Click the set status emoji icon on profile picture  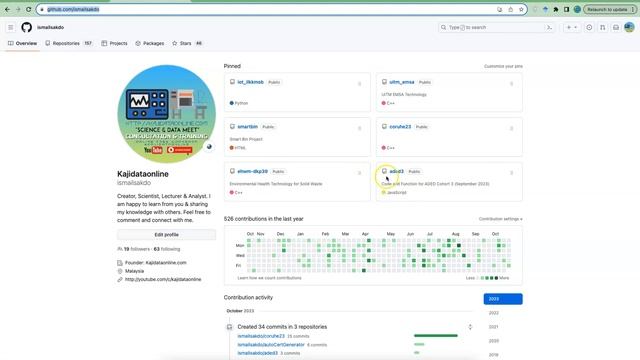pyautogui.click(x=209, y=147)
